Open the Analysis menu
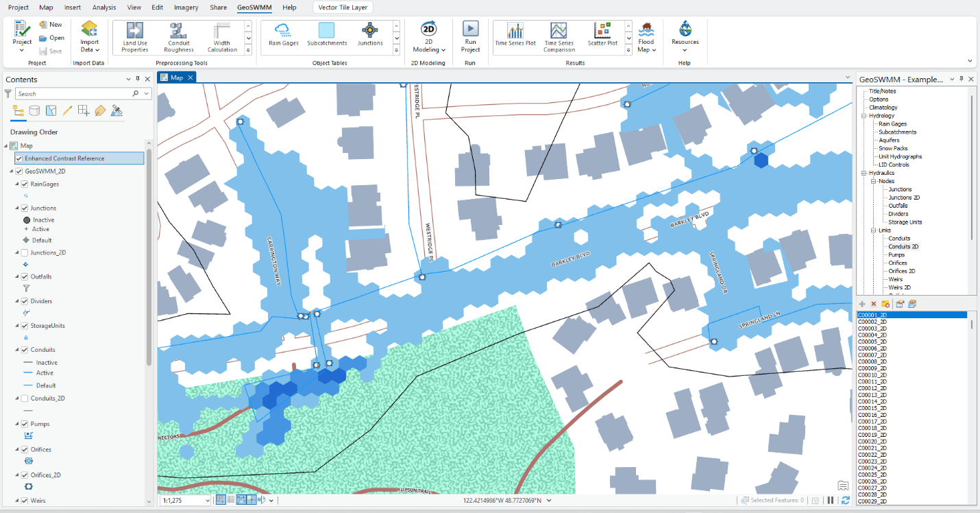The image size is (980, 513). (103, 8)
